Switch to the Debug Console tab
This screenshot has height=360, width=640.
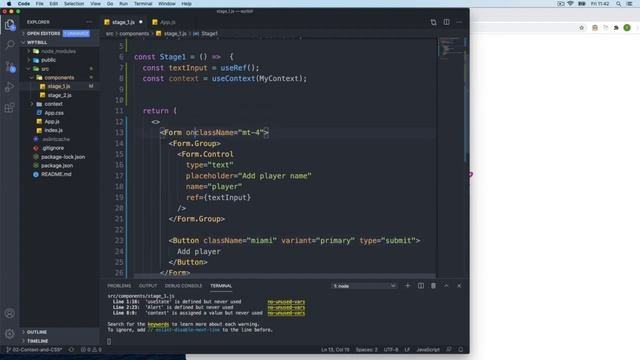183,286
